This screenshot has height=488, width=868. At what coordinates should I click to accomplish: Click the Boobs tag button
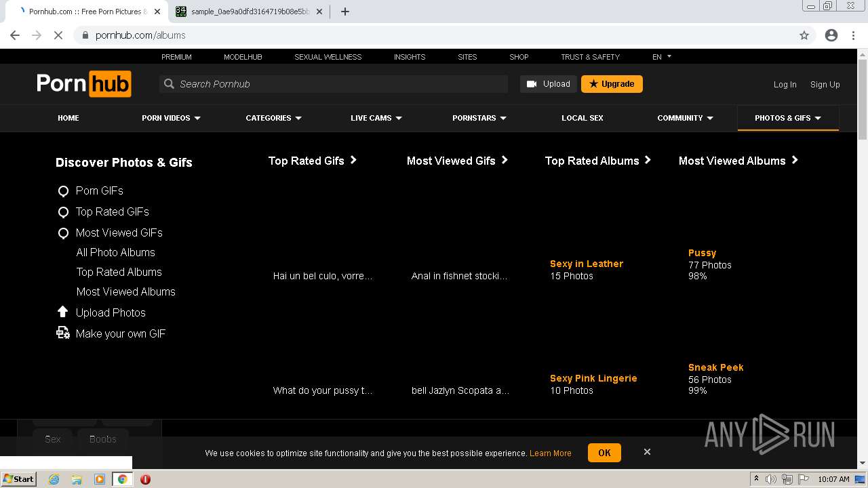click(103, 439)
